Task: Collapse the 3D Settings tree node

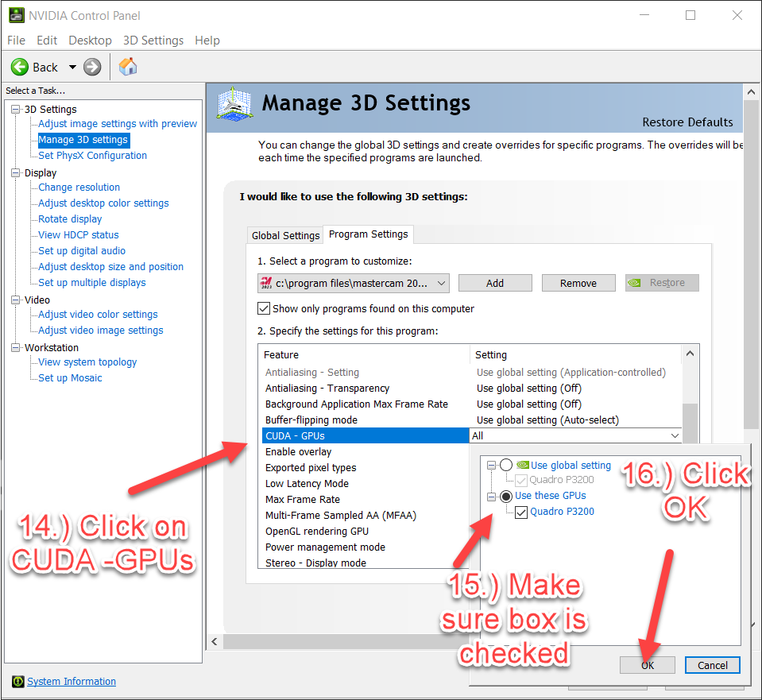Action: coord(15,110)
